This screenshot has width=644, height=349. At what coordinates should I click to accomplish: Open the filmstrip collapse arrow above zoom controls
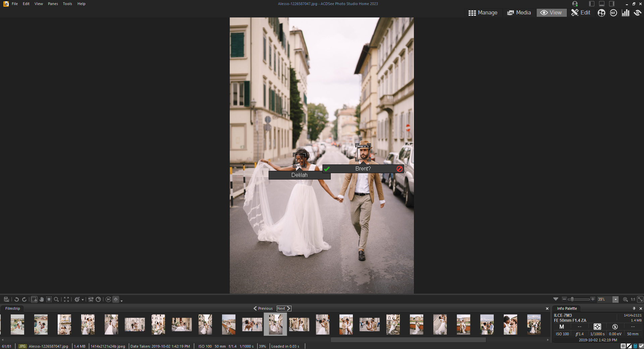click(556, 299)
